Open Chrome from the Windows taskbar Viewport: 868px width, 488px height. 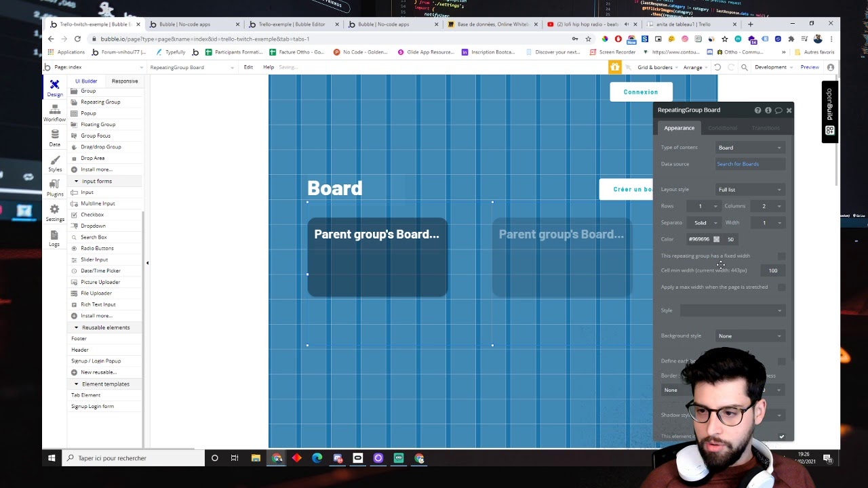pyautogui.click(x=277, y=458)
